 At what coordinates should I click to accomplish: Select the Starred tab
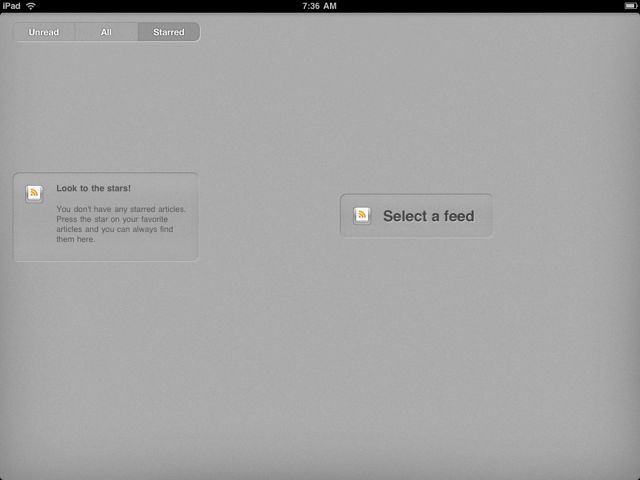pyautogui.click(x=169, y=32)
